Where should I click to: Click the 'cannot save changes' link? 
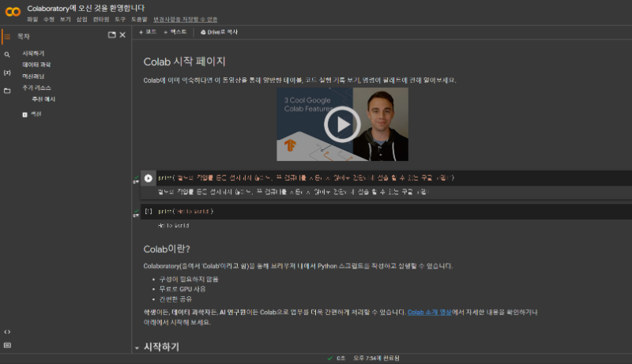click(x=186, y=19)
